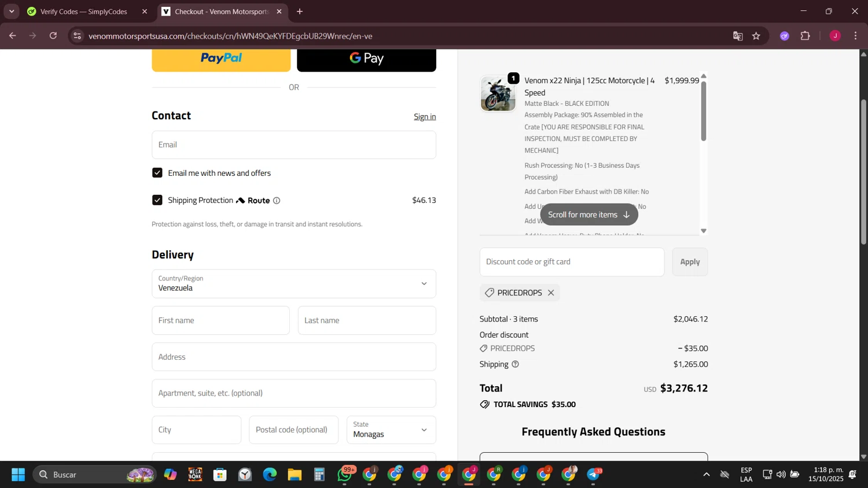
Task: Open the purple browser extension icon
Action: 785,36
